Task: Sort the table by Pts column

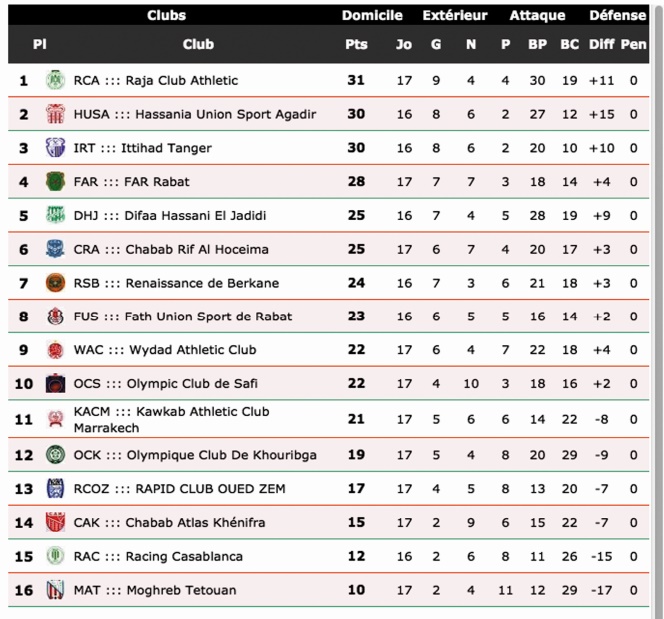Action: (356, 44)
